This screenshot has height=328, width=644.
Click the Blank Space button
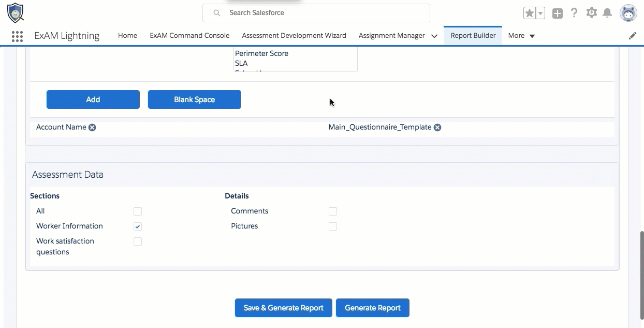point(195,99)
